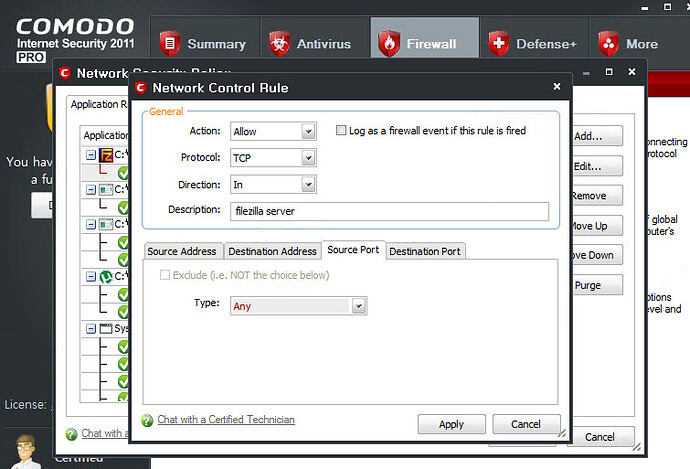Click Move Down button in policy window

(598, 255)
